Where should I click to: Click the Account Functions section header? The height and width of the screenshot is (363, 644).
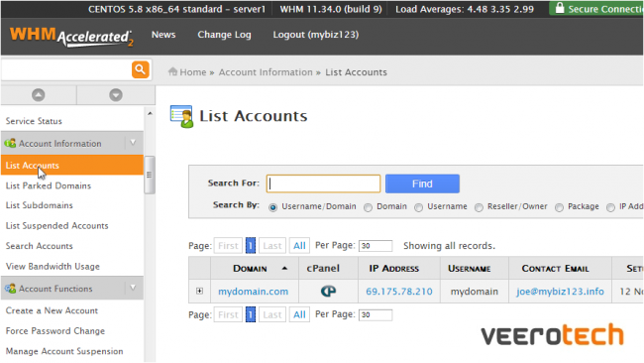point(72,289)
